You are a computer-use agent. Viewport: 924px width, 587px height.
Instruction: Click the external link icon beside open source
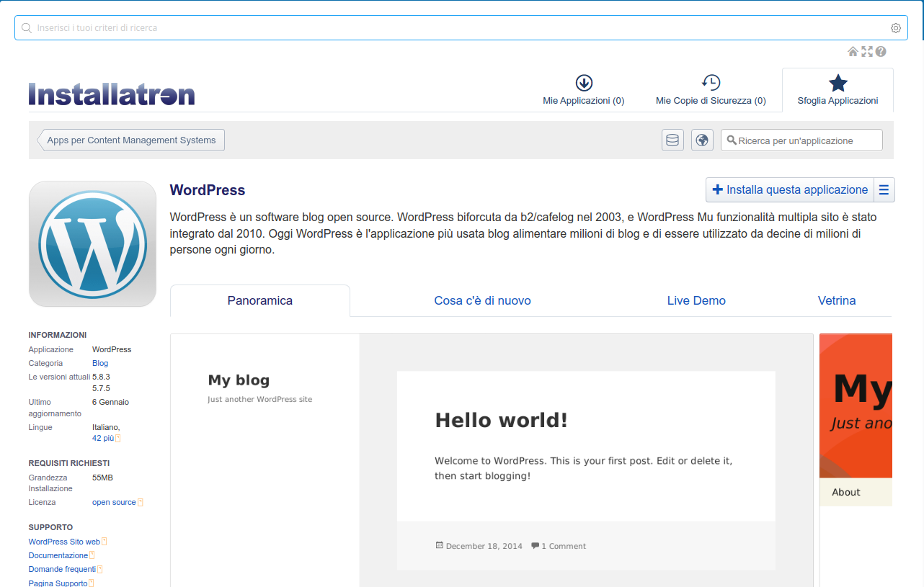(x=141, y=502)
